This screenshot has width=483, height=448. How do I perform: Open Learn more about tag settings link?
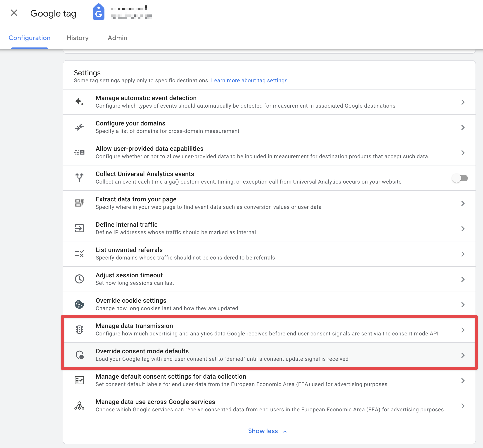tap(249, 80)
